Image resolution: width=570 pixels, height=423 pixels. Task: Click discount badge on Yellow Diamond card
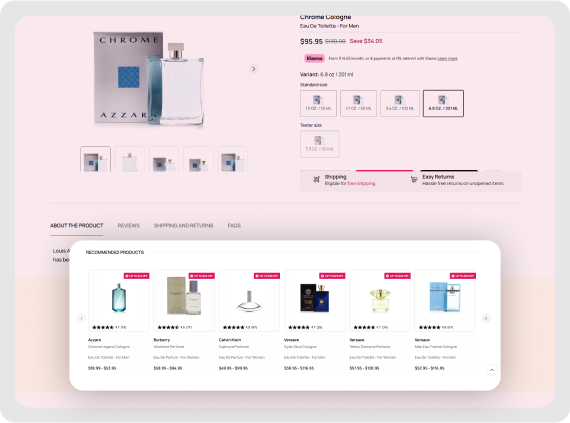coord(397,276)
